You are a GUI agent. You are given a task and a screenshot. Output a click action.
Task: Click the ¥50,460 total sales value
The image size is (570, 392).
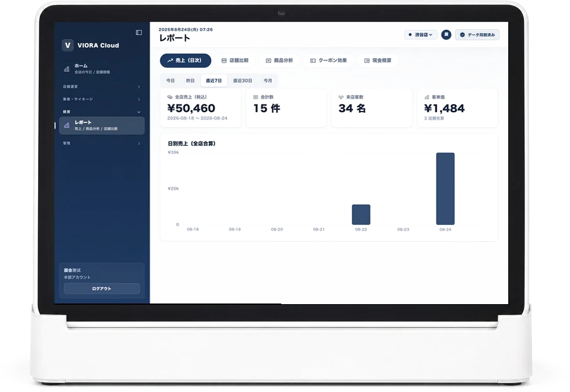(x=191, y=108)
